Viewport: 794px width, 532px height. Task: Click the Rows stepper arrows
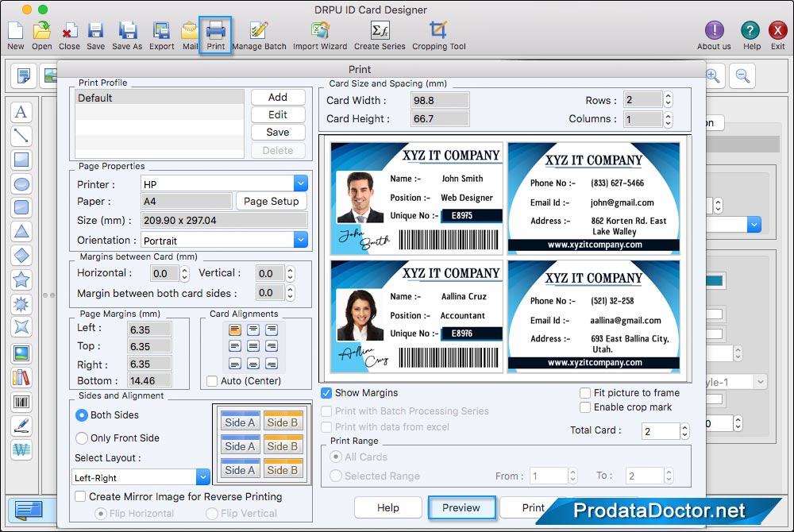tap(668, 99)
